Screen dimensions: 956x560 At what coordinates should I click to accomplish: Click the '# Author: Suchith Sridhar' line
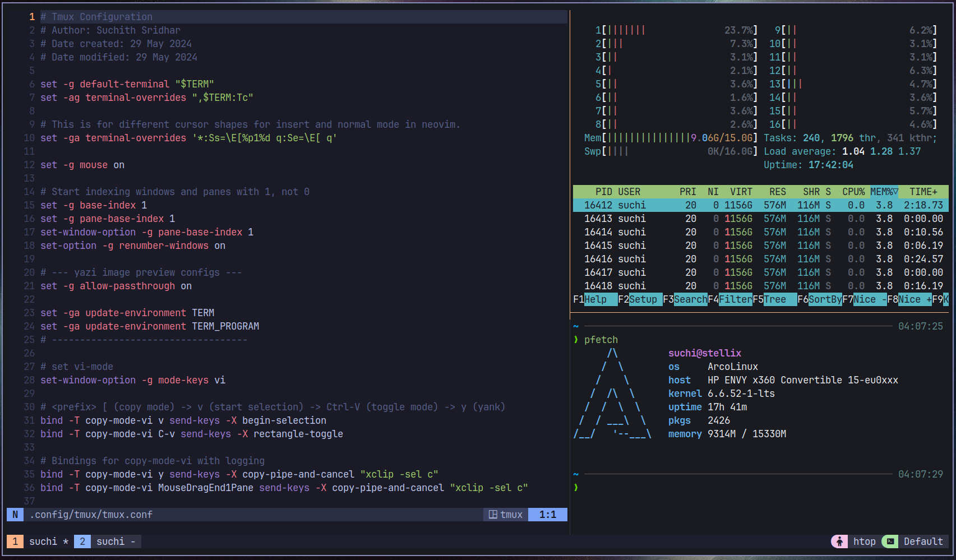point(110,30)
